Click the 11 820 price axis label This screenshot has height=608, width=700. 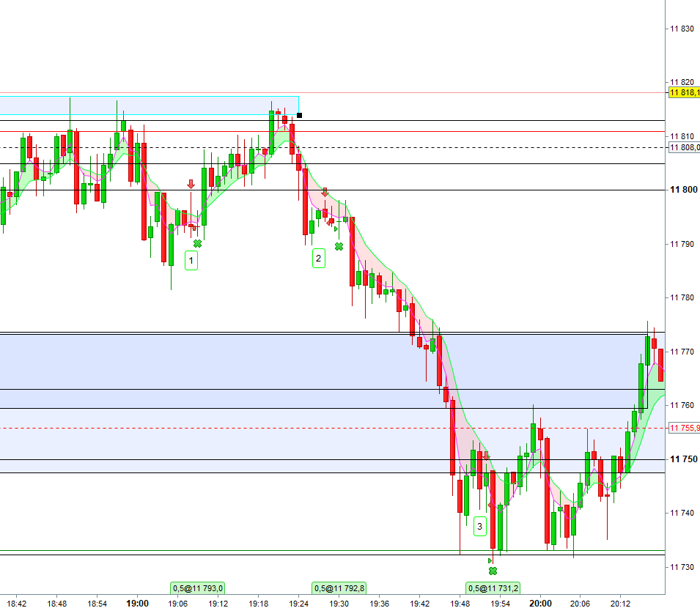[682, 82]
